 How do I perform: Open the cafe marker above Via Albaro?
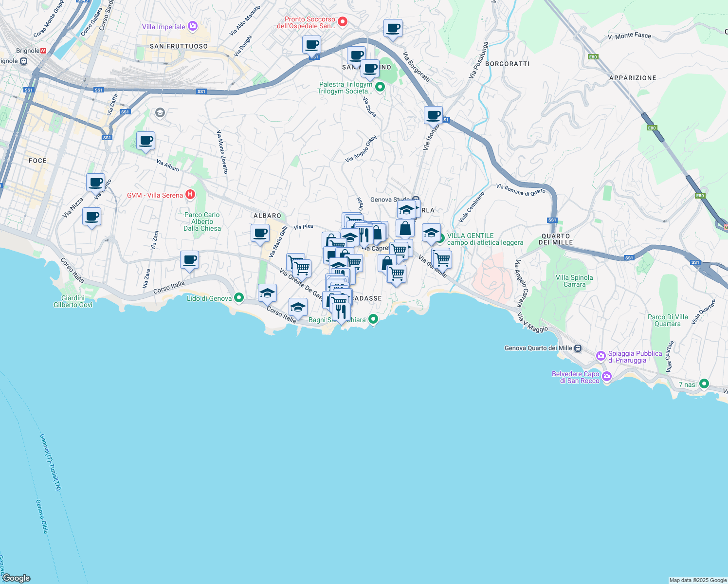[146, 141]
